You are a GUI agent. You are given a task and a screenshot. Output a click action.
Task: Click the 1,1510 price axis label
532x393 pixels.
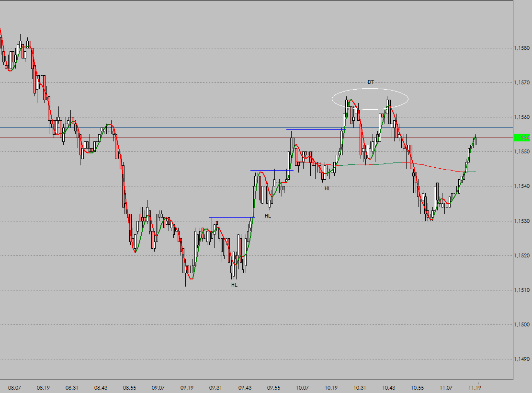pos(522,290)
